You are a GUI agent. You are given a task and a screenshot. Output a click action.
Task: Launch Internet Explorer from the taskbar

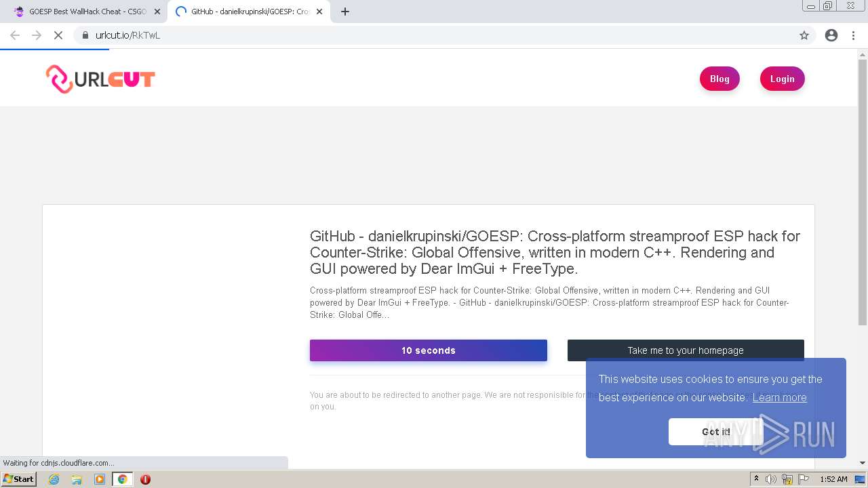click(54, 479)
